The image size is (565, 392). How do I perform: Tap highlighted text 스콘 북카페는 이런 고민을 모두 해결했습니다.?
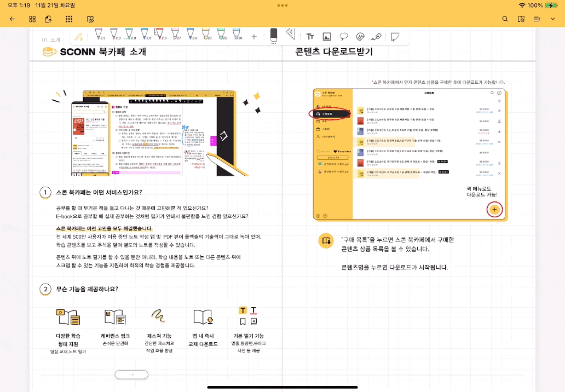(105, 228)
